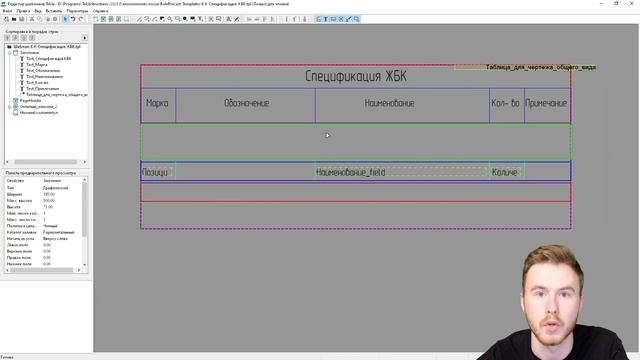Viewport: 640px width, 360px height.
Task: Click the New template toolbar icon
Action: click(x=6, y=19)
